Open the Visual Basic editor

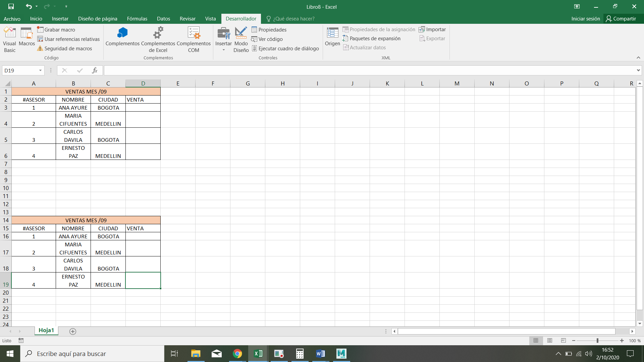(x=9, y=39)
